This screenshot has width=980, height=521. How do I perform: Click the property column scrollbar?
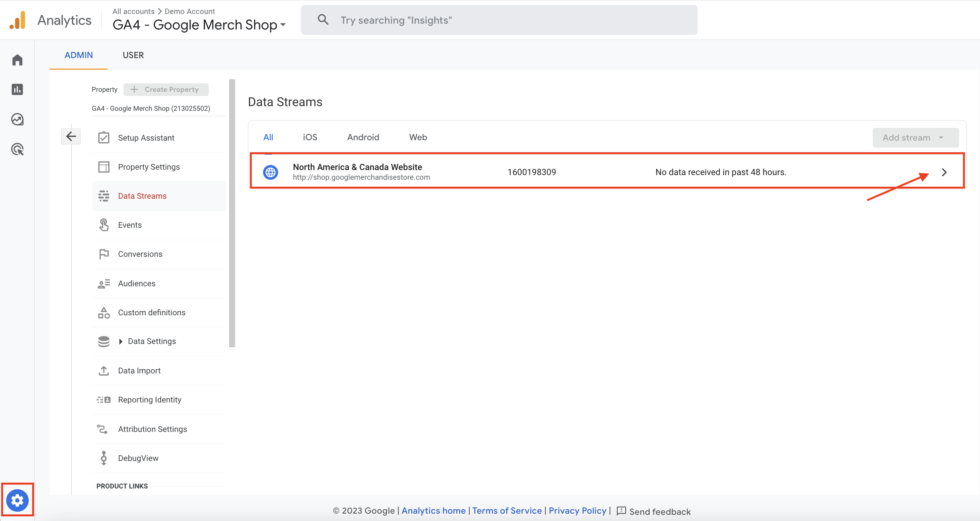tap(232, 213)
